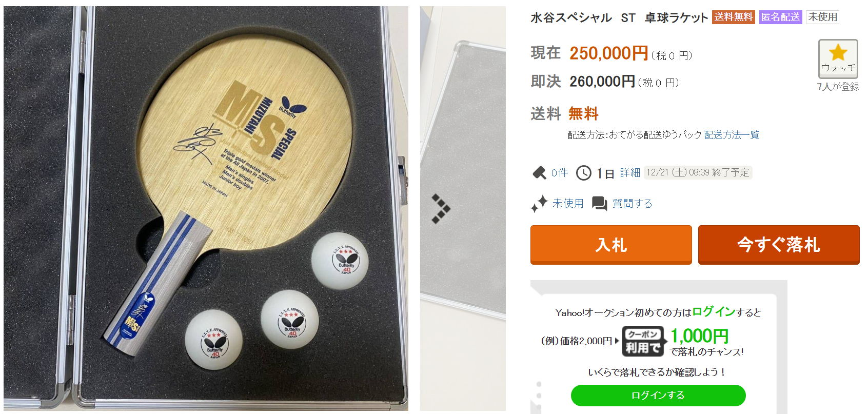Click the clock remaining time icon

pos(584,173)
